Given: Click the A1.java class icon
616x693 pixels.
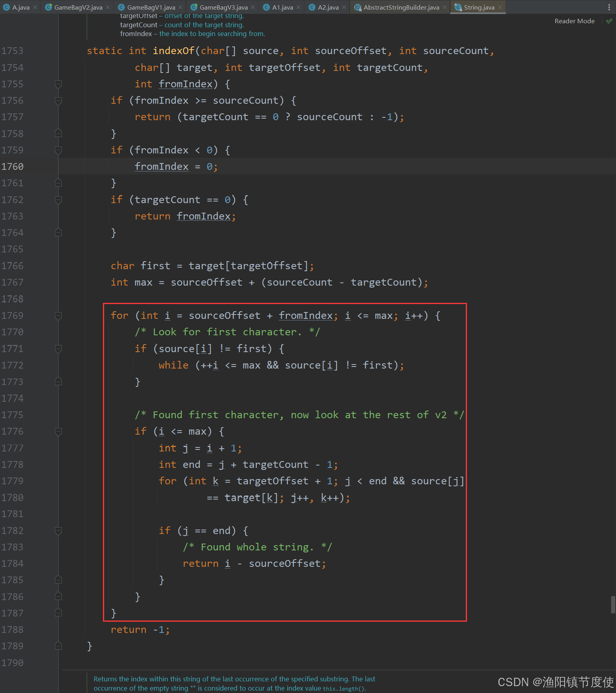Looking at the screenshot, I should (x=266, y=7).
